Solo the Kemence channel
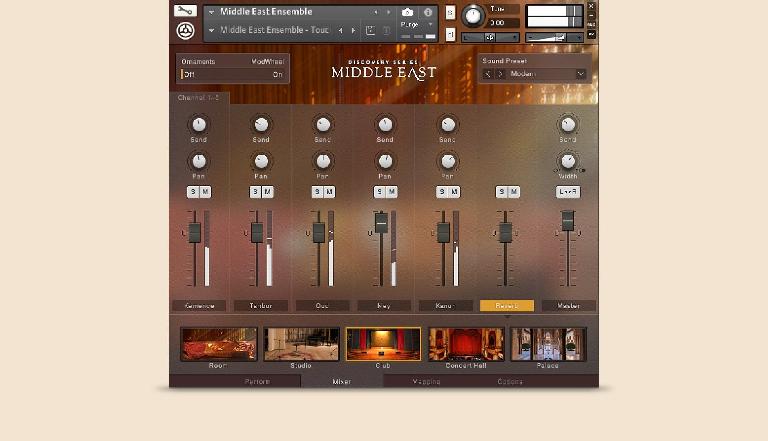The height and width of the screenshot is (441, 768). (193, 192)
